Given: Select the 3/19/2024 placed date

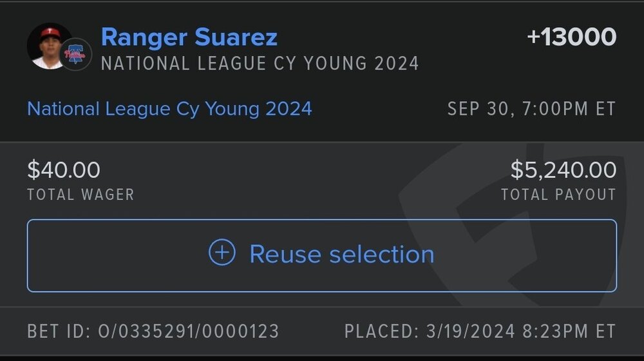Looking at the screenshot, I should point(471,331).
